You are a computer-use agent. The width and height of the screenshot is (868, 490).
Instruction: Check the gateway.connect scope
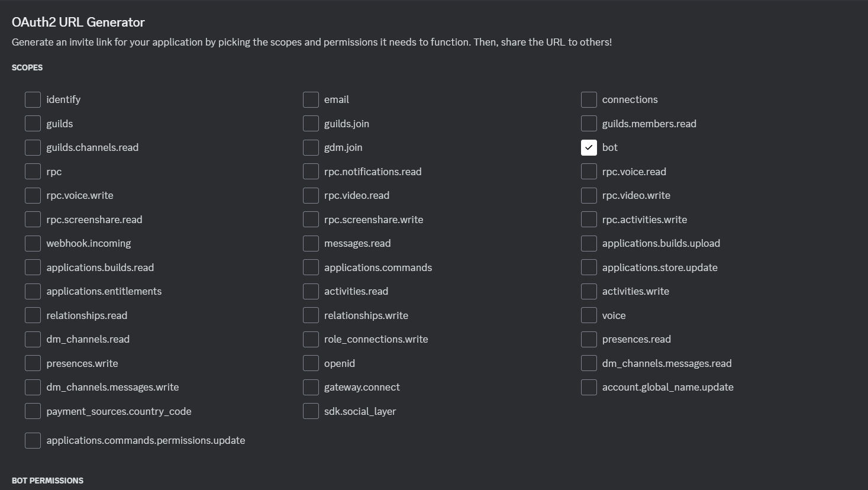click(x=311, y=387)
